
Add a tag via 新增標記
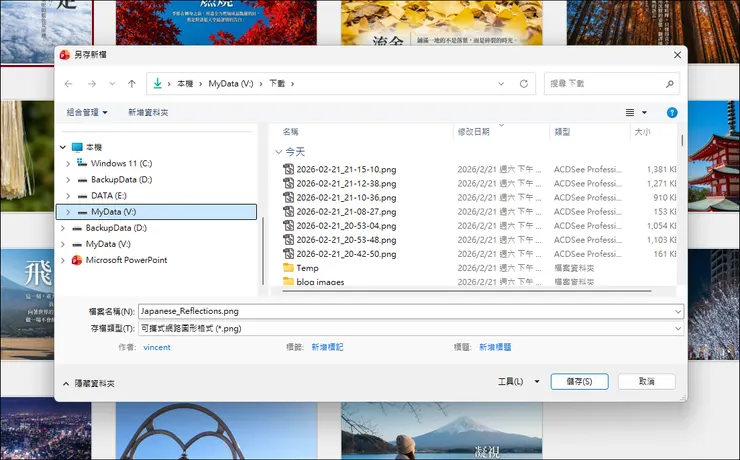pos(327,347)
